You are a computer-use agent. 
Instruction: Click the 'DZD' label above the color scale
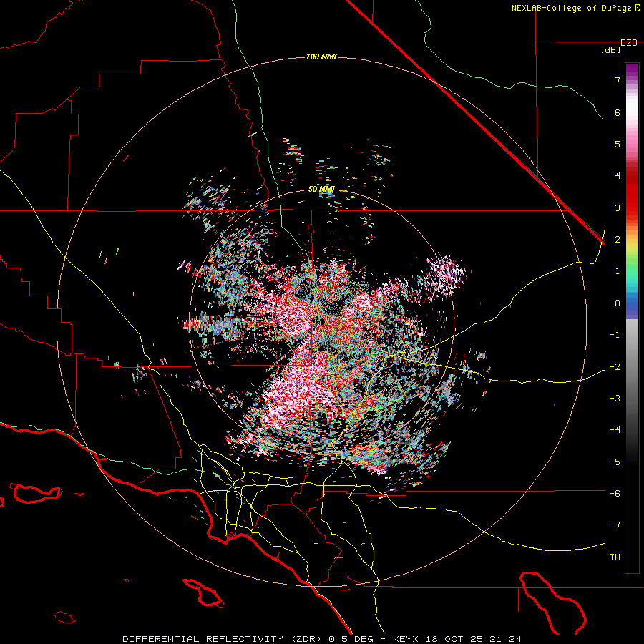click(x=629, y=43)
